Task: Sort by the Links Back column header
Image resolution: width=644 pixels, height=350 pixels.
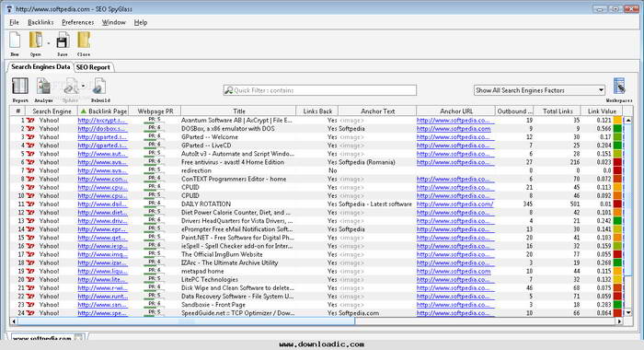Action: tap(317, 111)
